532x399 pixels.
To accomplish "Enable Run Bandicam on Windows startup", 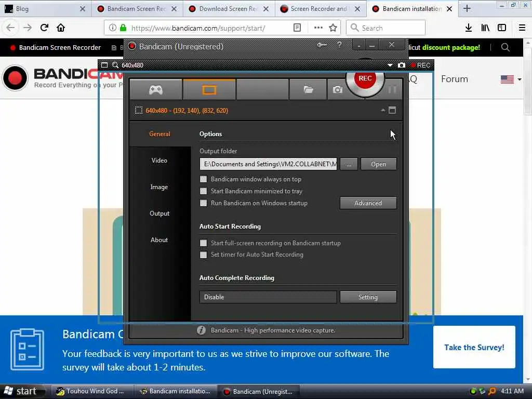I will [203, 203].
